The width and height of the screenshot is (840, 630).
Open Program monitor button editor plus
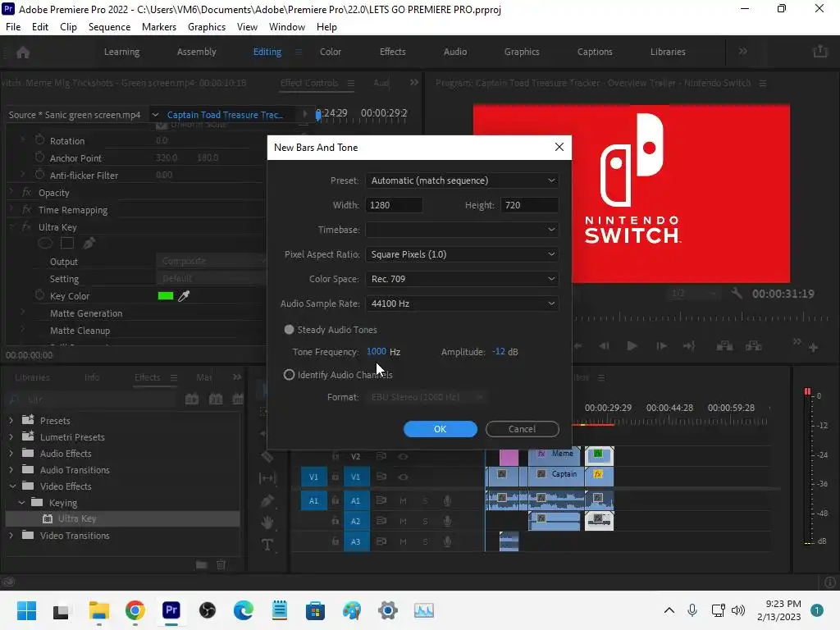[813, 348]
